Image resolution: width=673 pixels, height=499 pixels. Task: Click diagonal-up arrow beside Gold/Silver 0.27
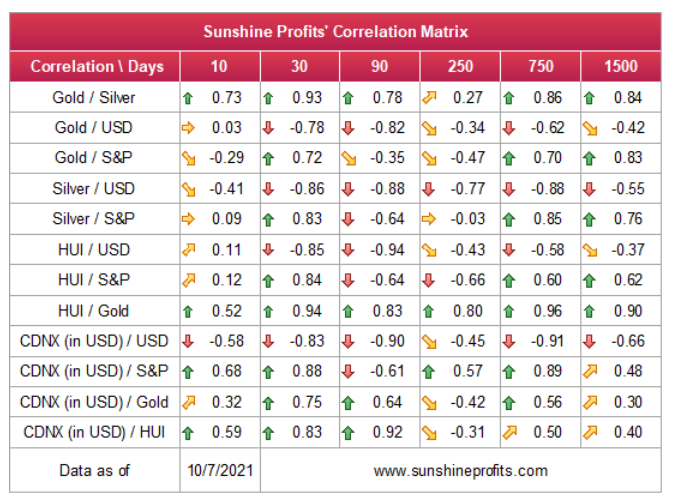coord(429,98)
